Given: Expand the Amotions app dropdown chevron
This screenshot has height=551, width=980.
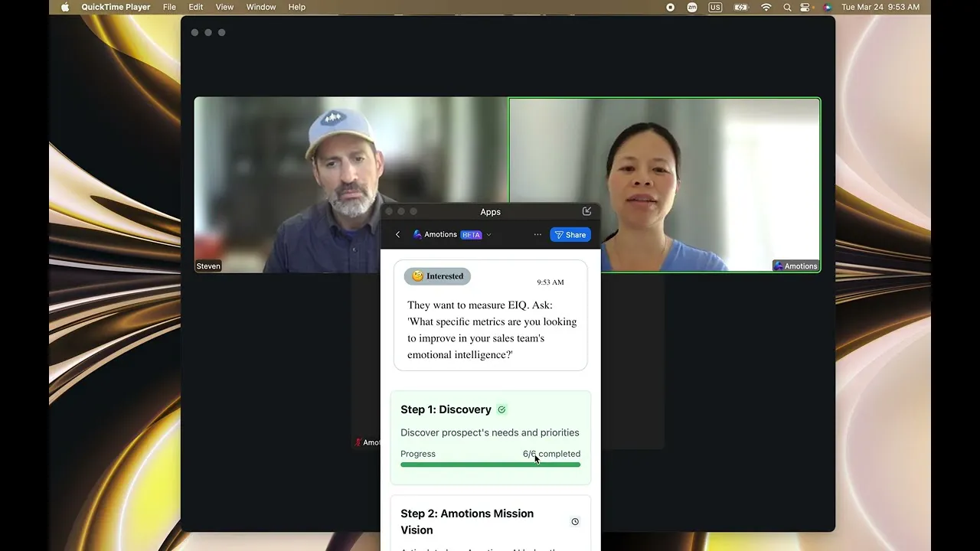Looking at the screenshot, I should [x=488, y=235].
